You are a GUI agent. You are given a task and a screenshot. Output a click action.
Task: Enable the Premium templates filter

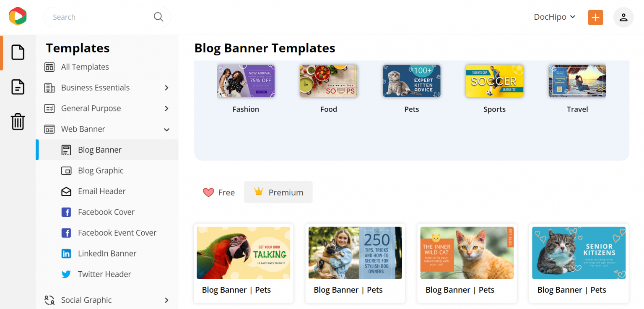[x=278, y=192]
